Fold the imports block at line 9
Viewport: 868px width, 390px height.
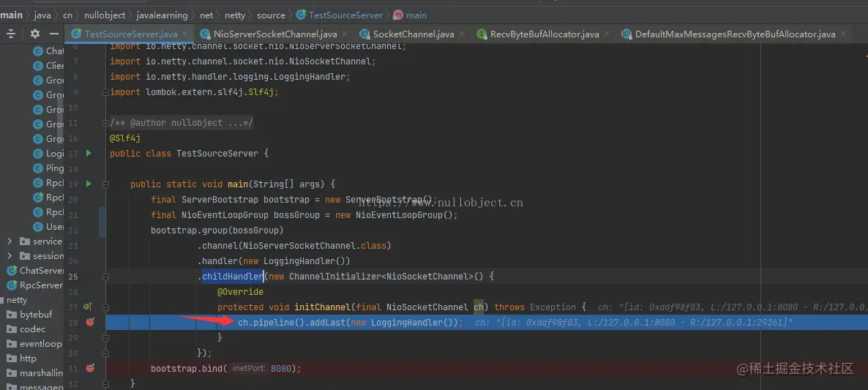point(105,92)
